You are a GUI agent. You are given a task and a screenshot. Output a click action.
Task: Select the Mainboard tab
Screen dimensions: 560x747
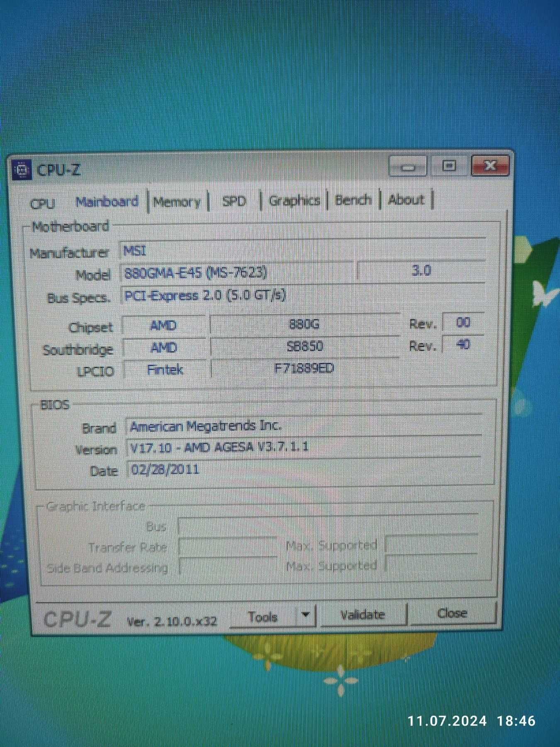click(x=107, y=202)
